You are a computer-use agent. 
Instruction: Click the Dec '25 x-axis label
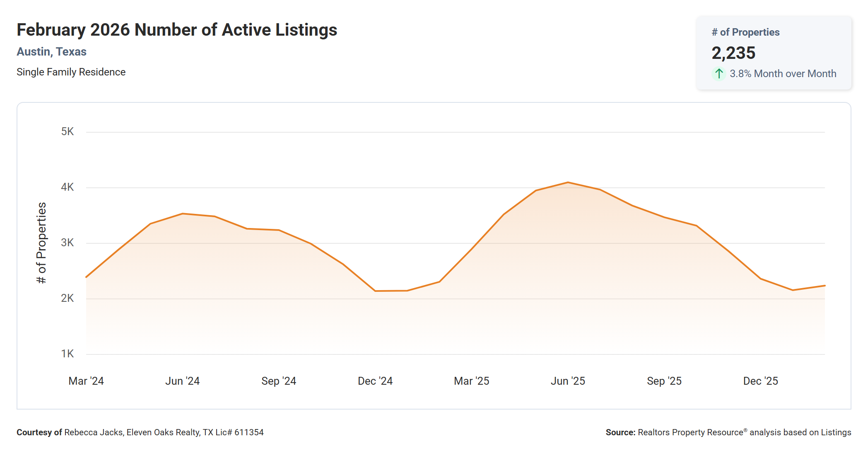click(761, 381)
